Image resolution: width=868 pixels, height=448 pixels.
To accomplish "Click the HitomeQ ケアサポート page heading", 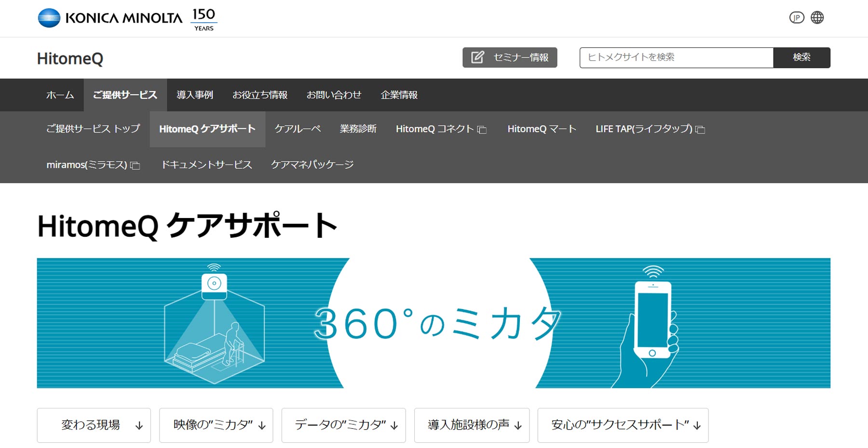I will click(x=187, y=226).
